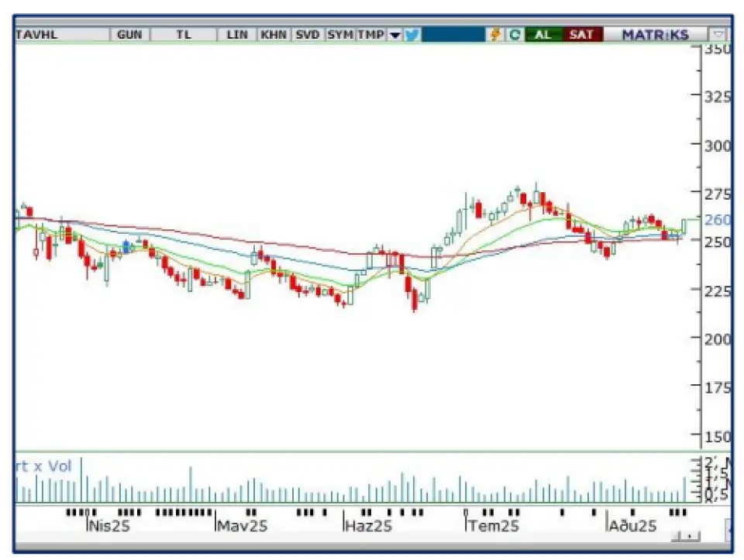Click the 'rt x Vol' volume indicator label
Image resolution: width=744 pixels, height=560 pixels.
43,466
